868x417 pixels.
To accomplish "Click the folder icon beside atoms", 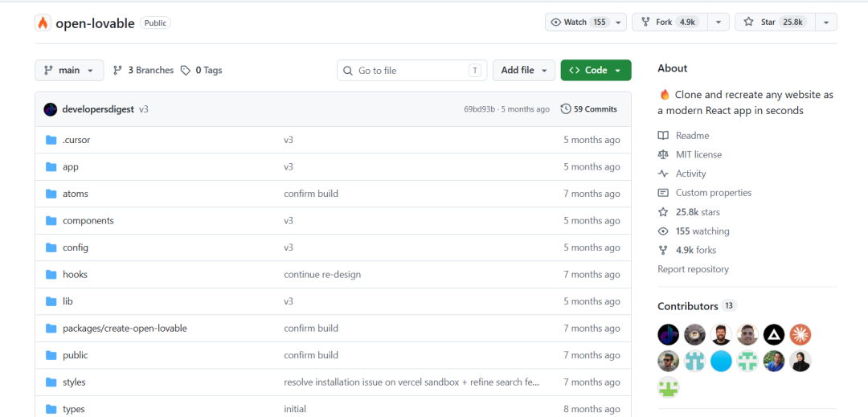I will click(x=51, y=194).
